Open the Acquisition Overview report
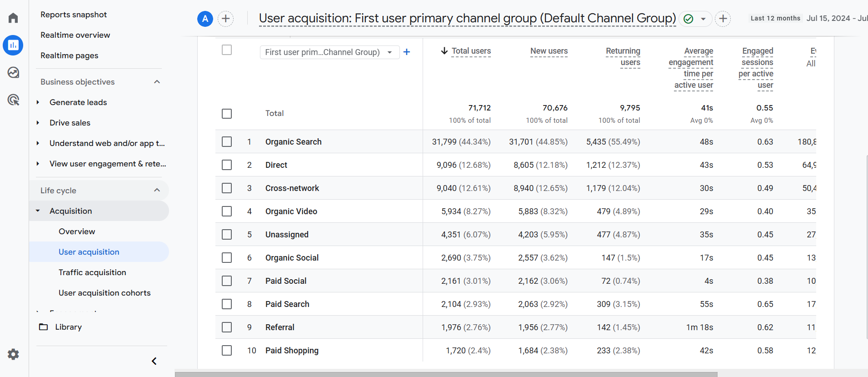Screen dimensions: 868x377 tap(77, 231)
